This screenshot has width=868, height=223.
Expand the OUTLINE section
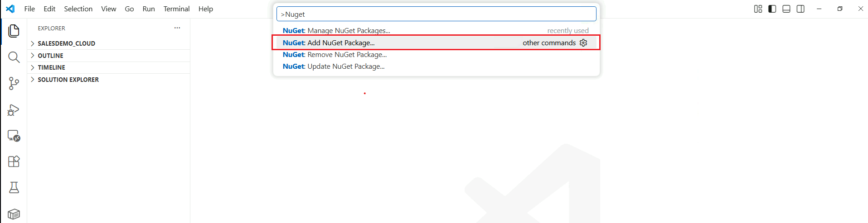tap(50, 56)
